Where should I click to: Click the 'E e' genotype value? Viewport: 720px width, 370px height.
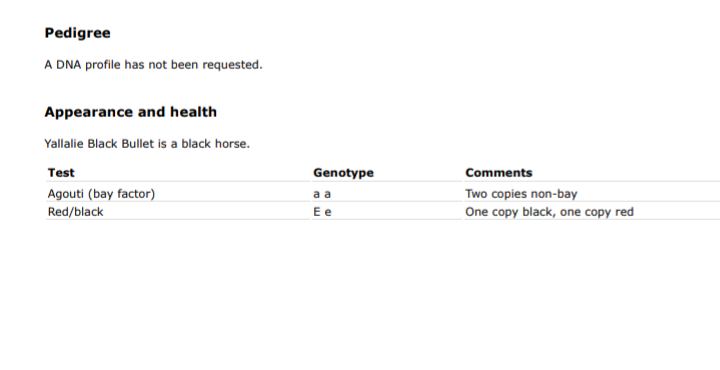pos(322,212)
